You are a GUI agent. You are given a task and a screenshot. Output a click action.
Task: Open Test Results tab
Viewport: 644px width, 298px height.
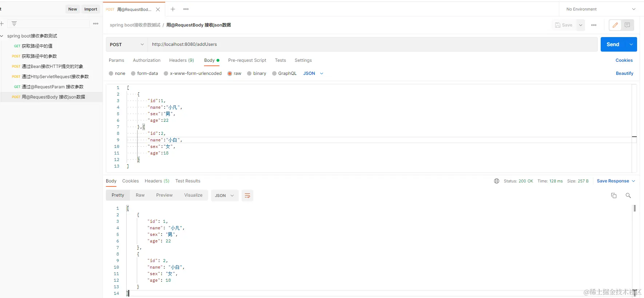(188, 181)
